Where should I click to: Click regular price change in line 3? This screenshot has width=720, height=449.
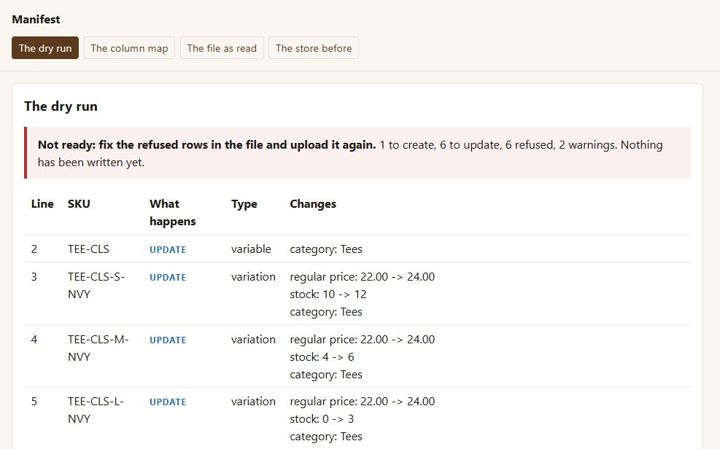click(x=362, y=277)
